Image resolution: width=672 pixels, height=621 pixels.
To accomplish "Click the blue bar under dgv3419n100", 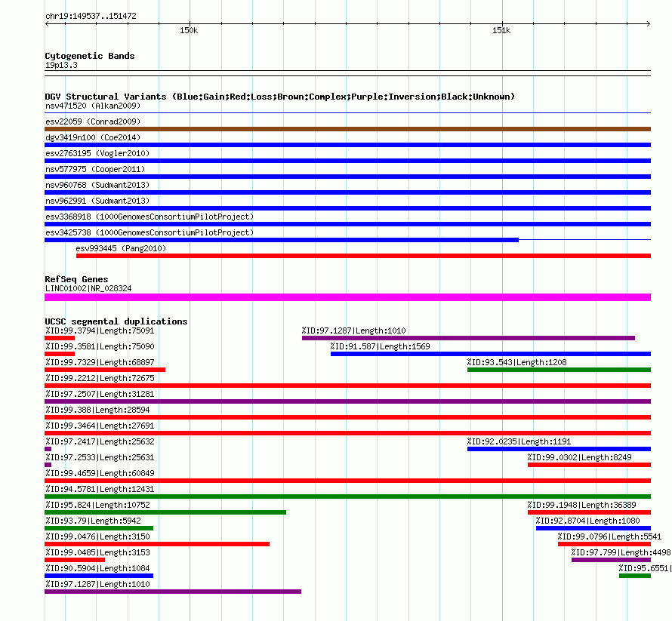I will 347,145.
